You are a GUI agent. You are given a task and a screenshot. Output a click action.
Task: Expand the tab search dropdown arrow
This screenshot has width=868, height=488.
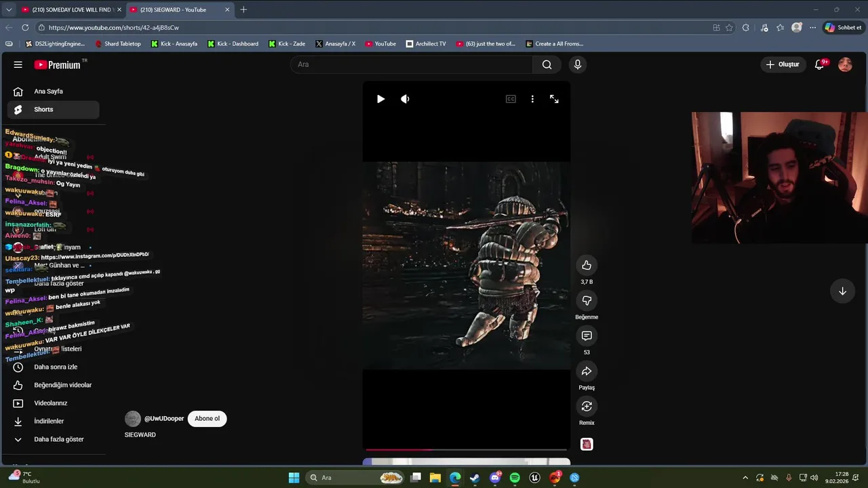point(9,9)
